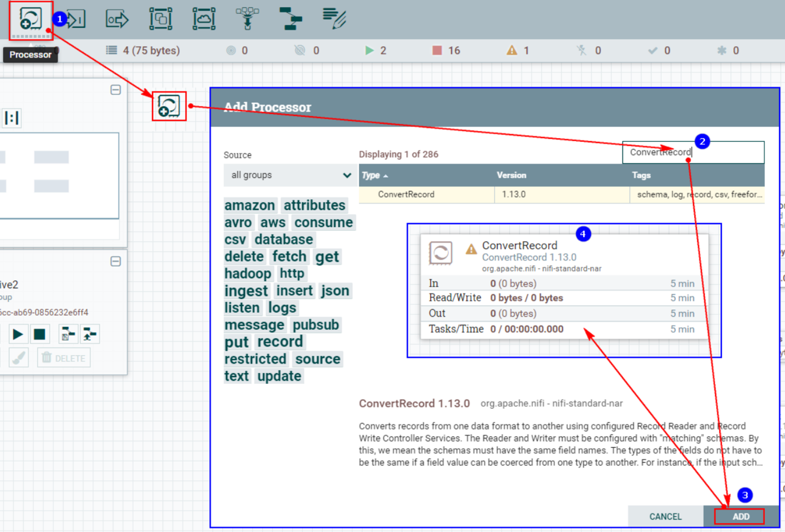The width and height of the screenshot is (785, 532).
Task: Sort by the Version column header
Action: (562, 175)
